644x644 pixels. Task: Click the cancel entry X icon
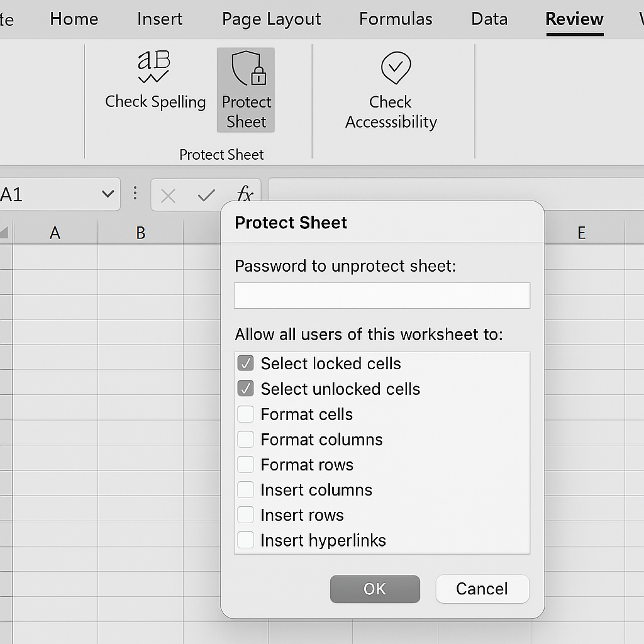[x=168, y=196]
